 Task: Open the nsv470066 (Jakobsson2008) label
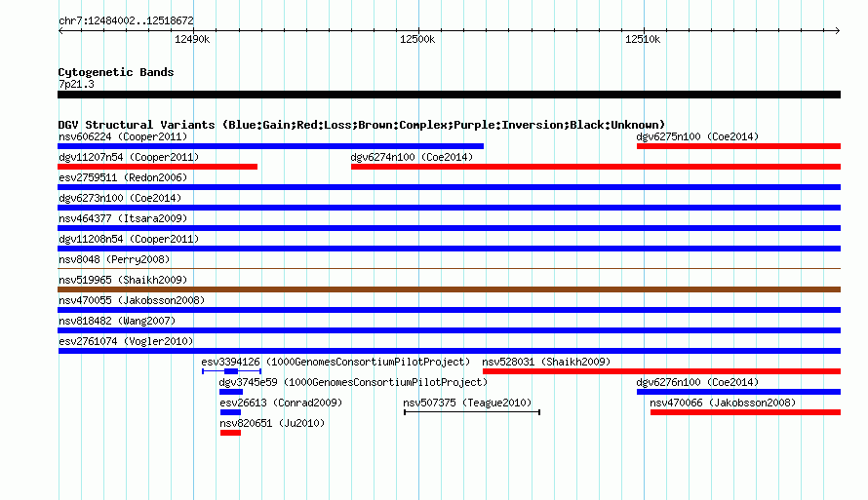coord(723,403)
